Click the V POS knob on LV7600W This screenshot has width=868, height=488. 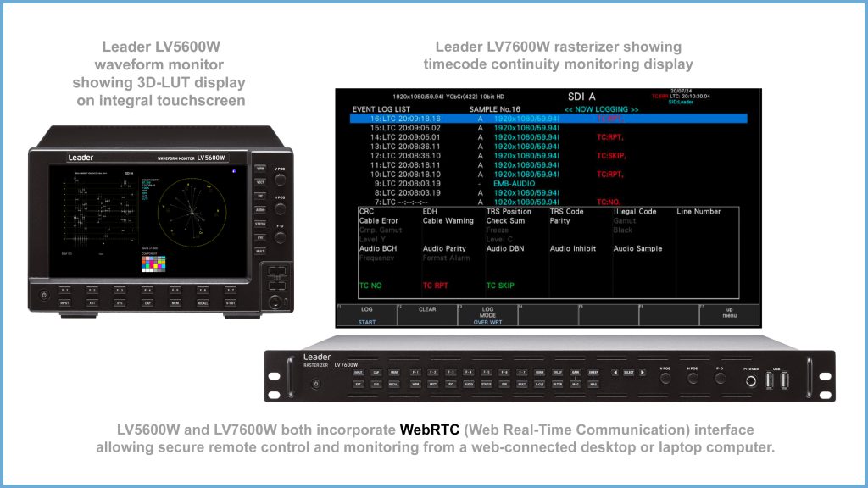(x=665, y=379)
